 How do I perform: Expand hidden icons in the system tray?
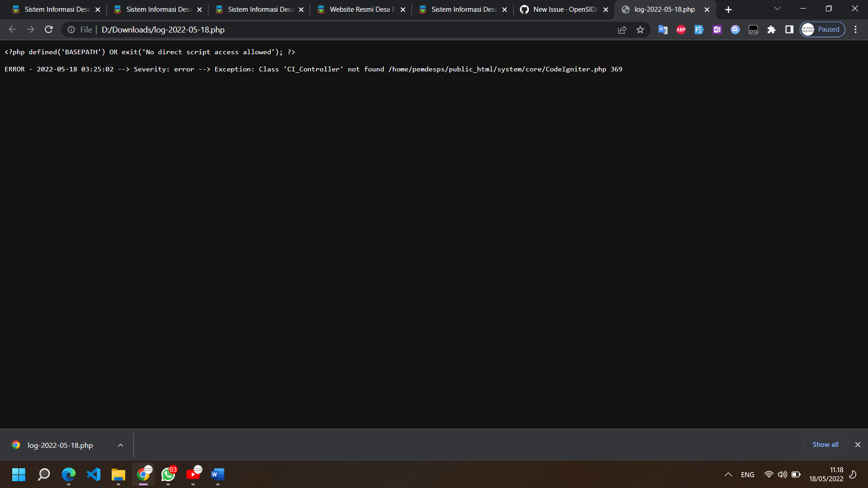pos(728,474)
